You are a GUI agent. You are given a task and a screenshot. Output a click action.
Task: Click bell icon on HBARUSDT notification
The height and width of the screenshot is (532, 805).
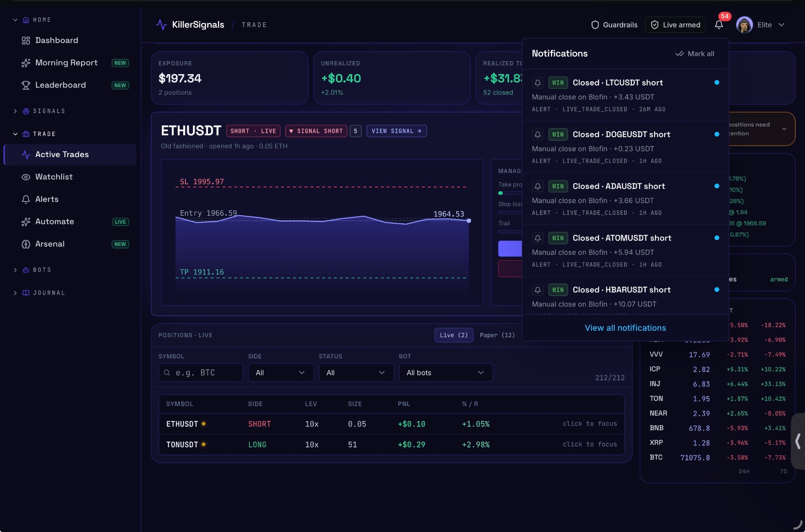point(538,290)
